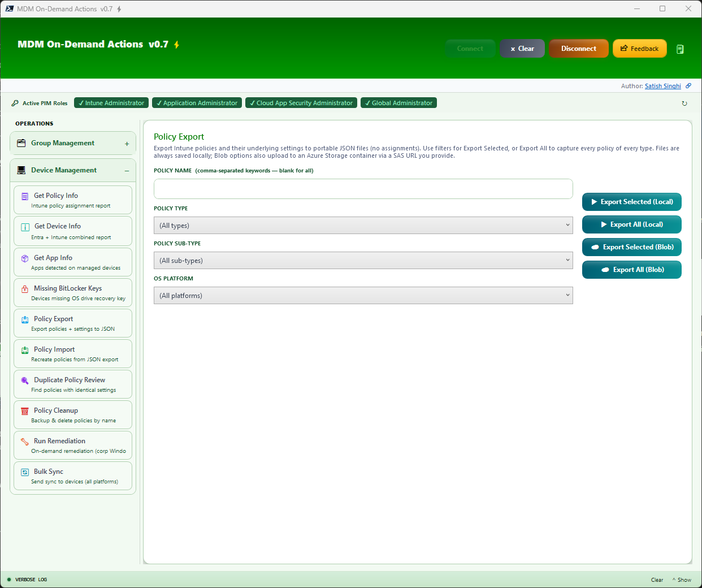The width and height of the screenshot is (702, 588).
Task: Expand the Group Management section with plus
Action: 127,144
